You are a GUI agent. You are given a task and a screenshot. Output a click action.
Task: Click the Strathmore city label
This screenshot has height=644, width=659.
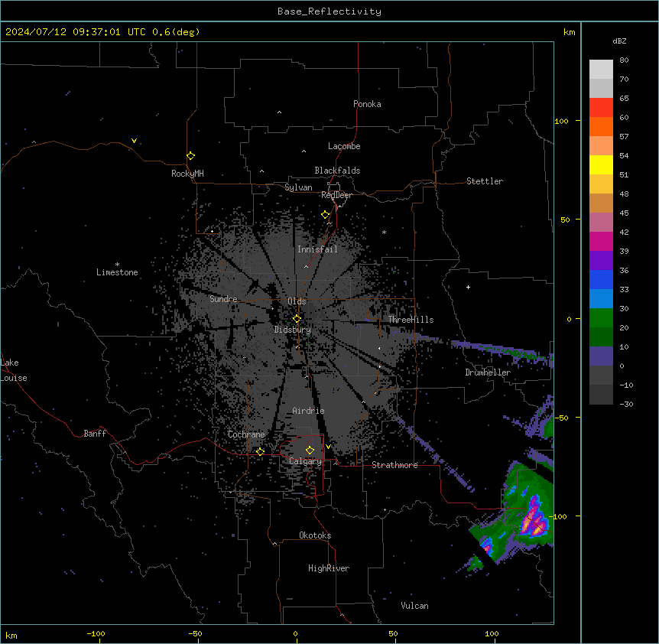point(394,465)
